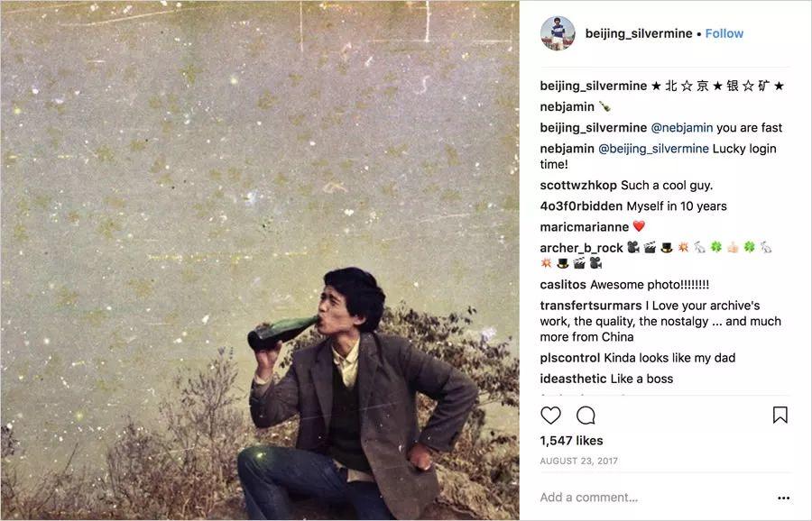Open beijing_silvermine profile from header username

[639, 33]
